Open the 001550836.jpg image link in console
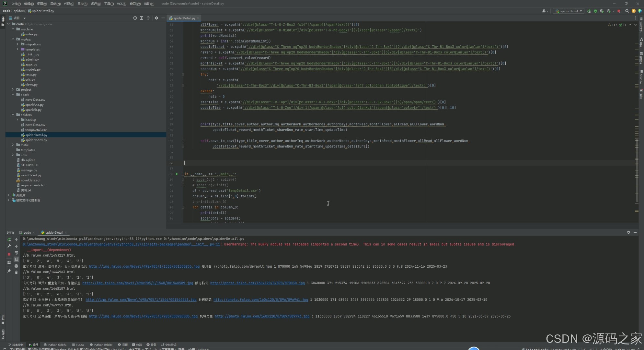This screenshot has width=644, height=350. (x=144, y=266)
